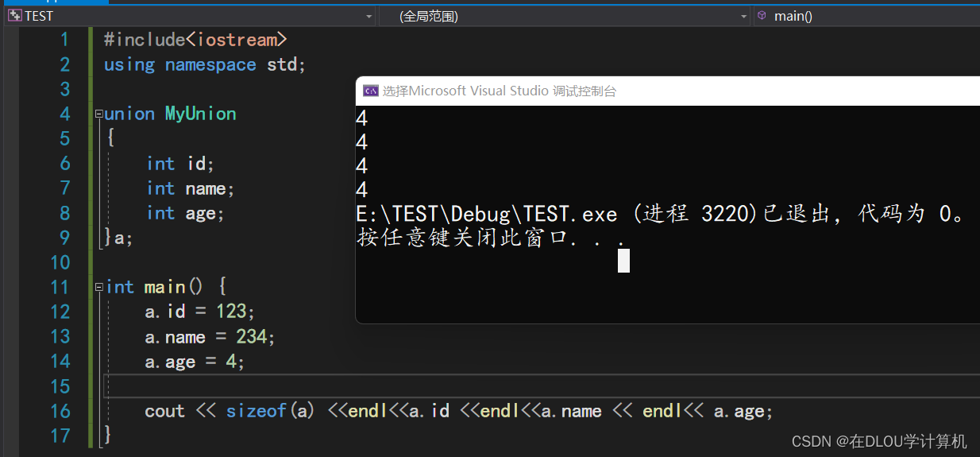The image size is (980, 457).
Task: Click the console exit message with 进程 3220
Action: point(662,214)
